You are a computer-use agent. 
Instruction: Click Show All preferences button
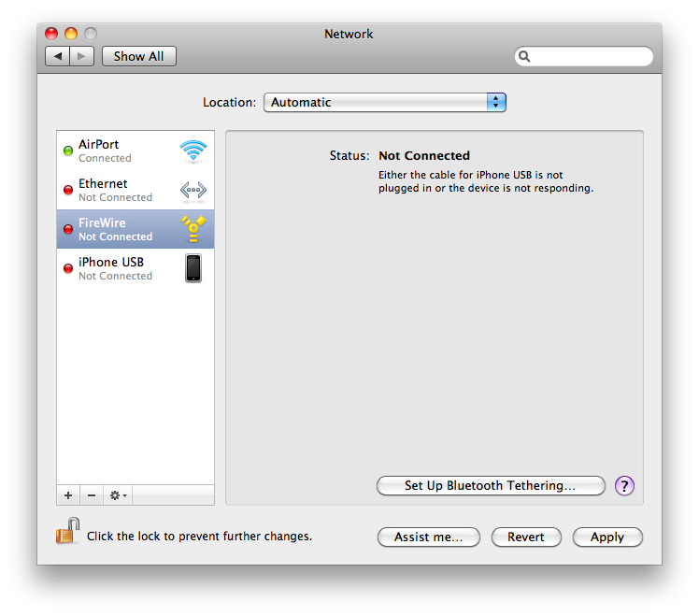[x=138, y=56]
